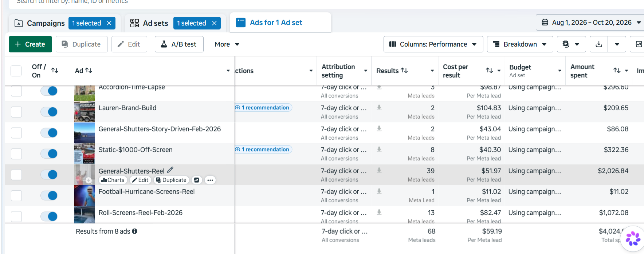Select all ads with header checkbox
The height and width of the screenshot is (254, 644).
click(x=16, y=71)
